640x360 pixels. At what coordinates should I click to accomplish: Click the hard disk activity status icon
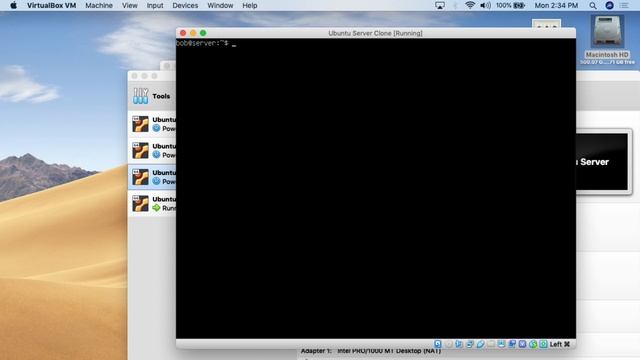[438, 344]
